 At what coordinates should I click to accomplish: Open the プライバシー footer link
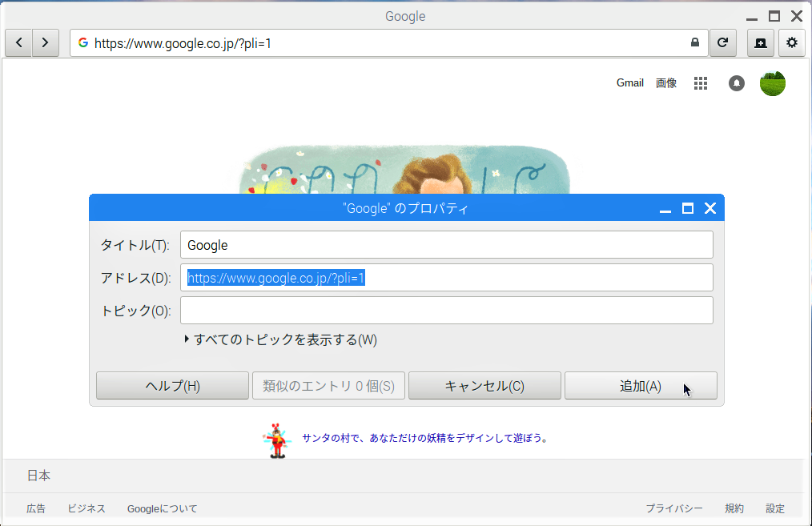coord(673,508)
